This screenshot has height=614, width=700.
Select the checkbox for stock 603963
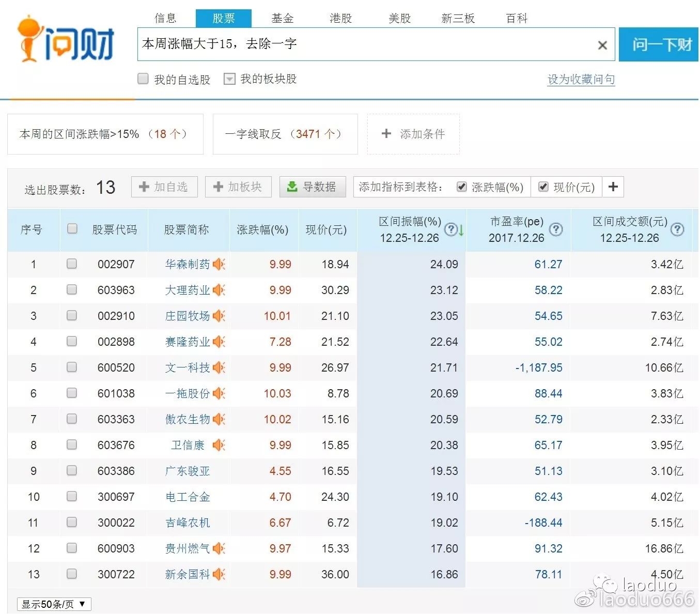pos(72,289)
